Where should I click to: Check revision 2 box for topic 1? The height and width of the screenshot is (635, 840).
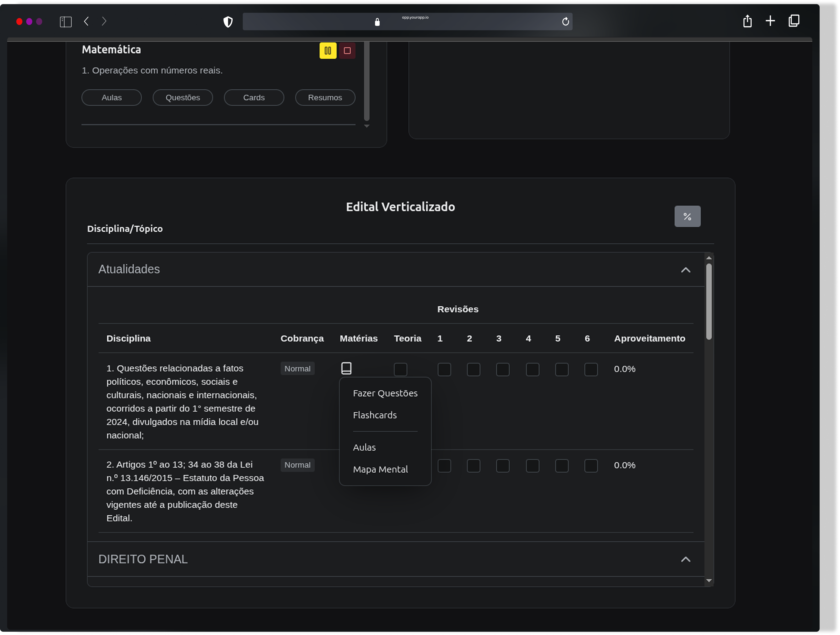474,369
